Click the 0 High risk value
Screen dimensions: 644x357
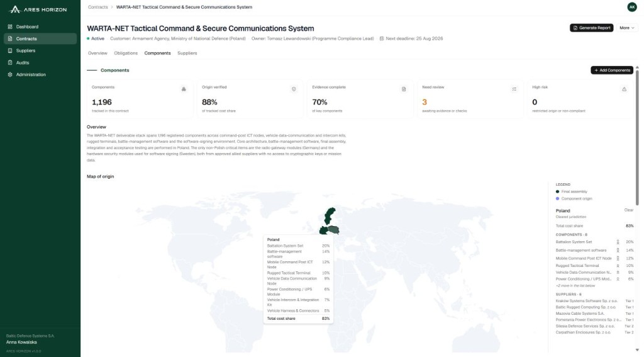[x=535, y=102]
